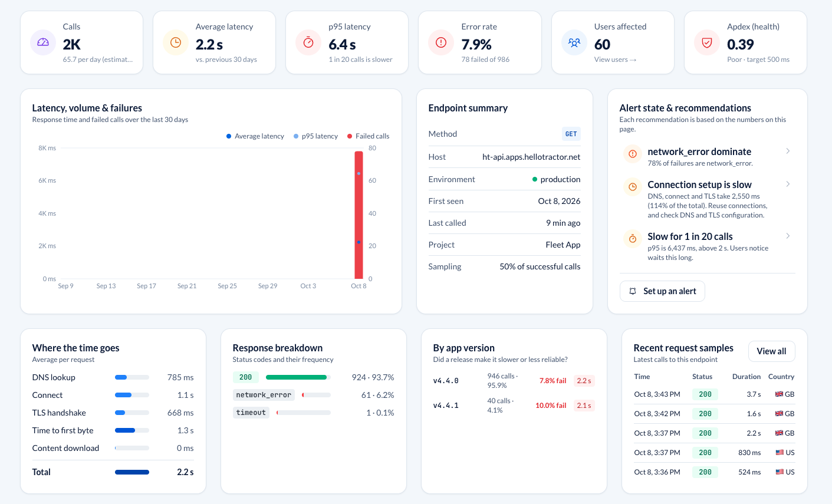Toggle p95 latency series in chart legend

pyautogui.click(x=316, y=136)
